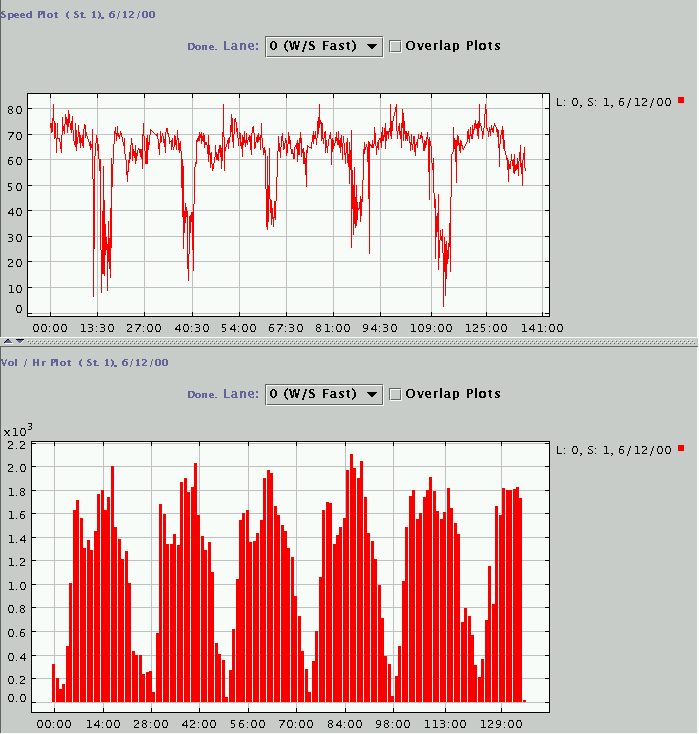Click the dropdown arrow of Vol/Hr lane selector
This screenshot has width=699, height=734.
[372, 394]
